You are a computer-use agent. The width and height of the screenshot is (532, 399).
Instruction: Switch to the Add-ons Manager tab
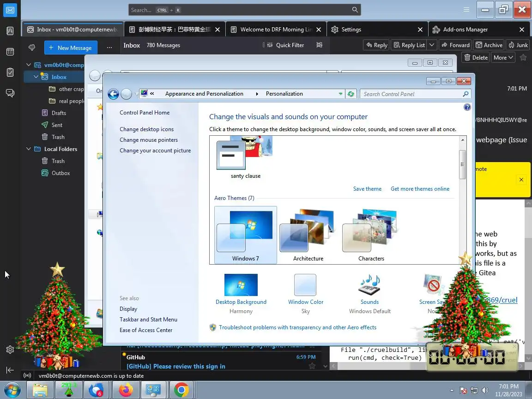tap(479, 30)
